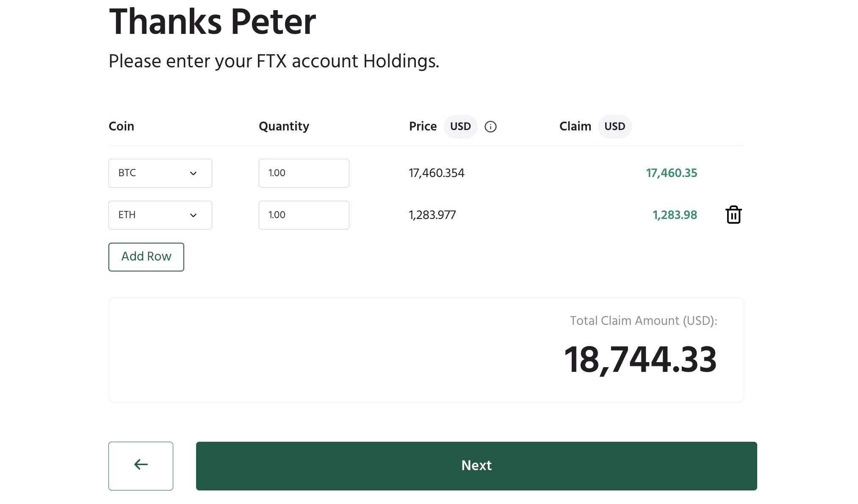This screenshot has height=504, width=858.
Task: Click the USD badge beside Price
Action: (460, 127)
